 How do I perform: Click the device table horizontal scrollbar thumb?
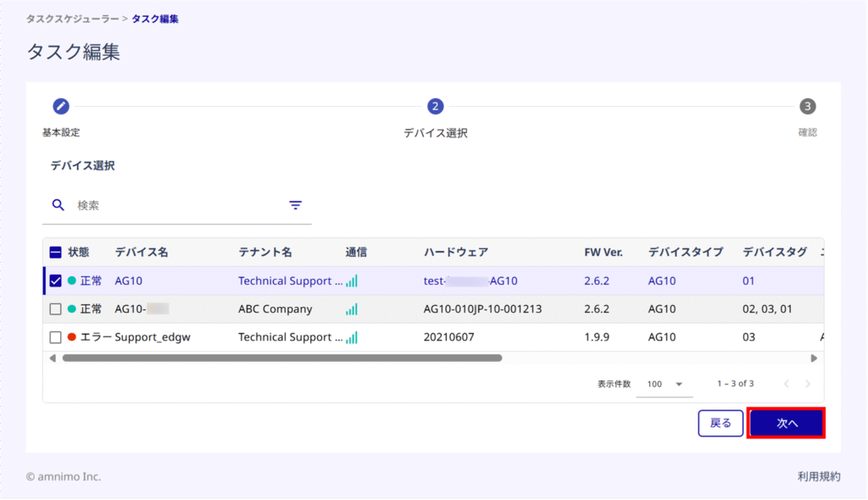point(282,358)
